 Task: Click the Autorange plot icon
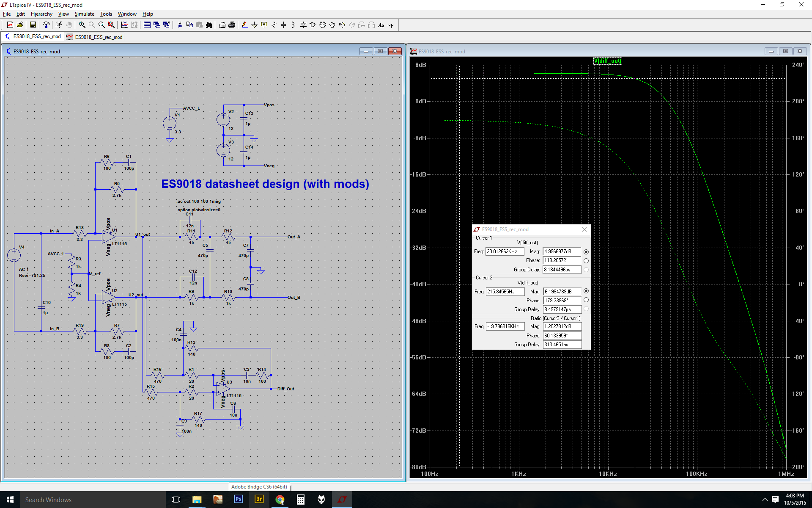pos(124,25)
